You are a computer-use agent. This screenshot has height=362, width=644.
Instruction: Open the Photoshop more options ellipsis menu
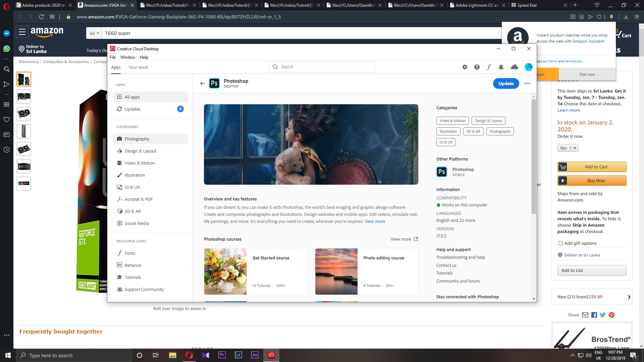pyautogui.click(x=527, y=83)
